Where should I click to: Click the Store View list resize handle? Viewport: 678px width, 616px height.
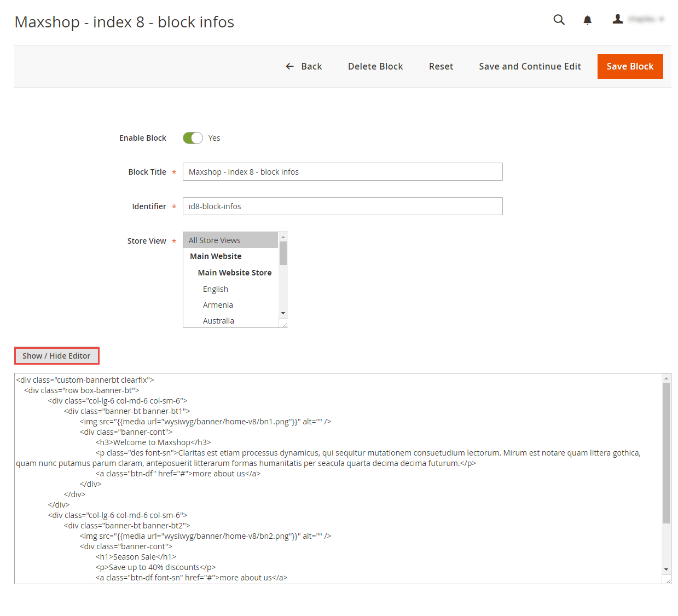click(x=284, y=324)
